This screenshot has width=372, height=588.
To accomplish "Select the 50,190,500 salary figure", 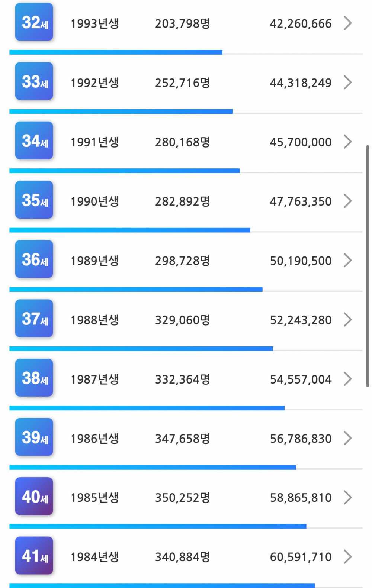I will 301,261.
